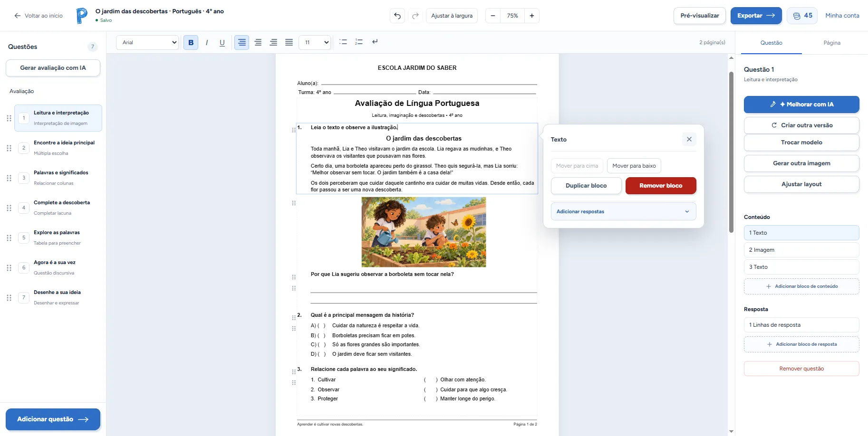Increase zoom with plus icon
This screenshot has width=868, height=436.
point(532,16)
